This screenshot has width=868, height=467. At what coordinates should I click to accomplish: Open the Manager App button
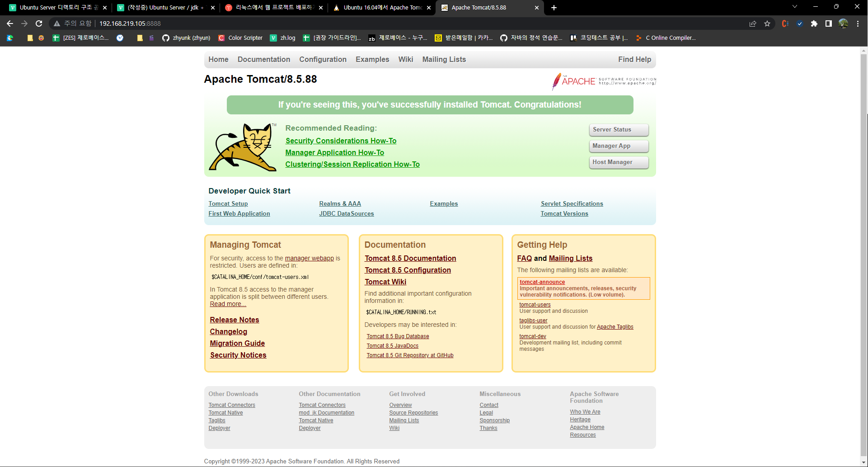619,146
